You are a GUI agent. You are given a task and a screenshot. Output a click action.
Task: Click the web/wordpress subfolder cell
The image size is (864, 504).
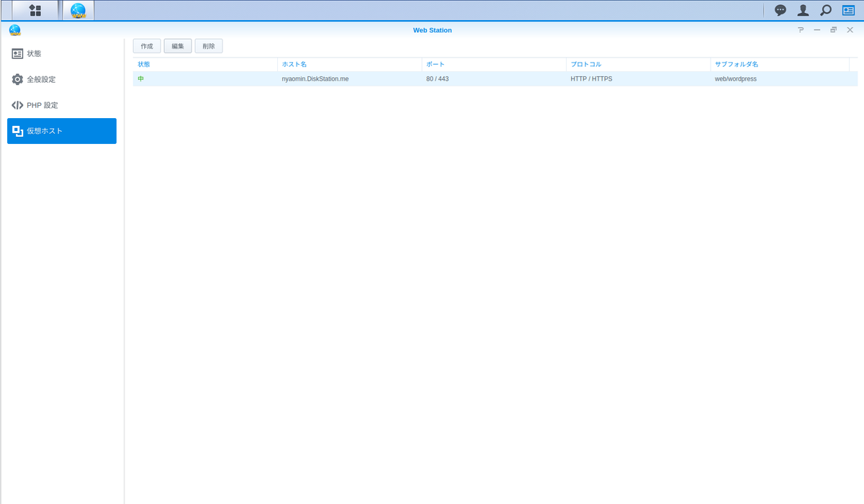[x=736, y=79]
